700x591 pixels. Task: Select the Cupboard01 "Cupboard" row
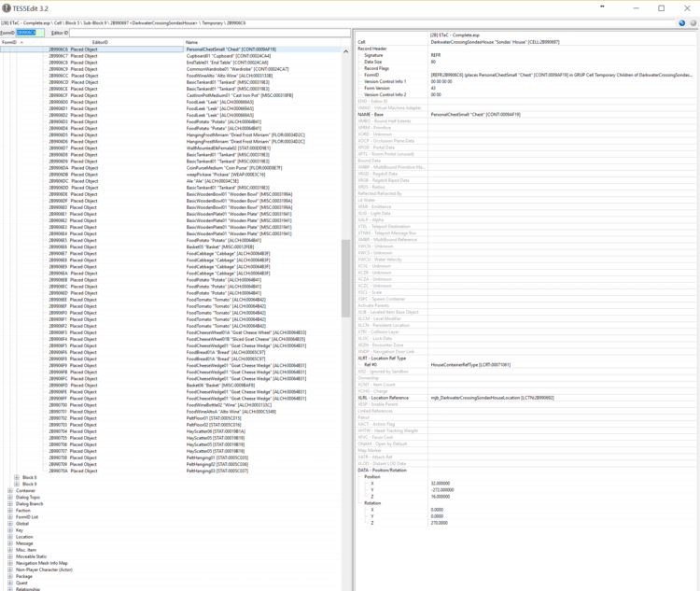tap(171, 56)
